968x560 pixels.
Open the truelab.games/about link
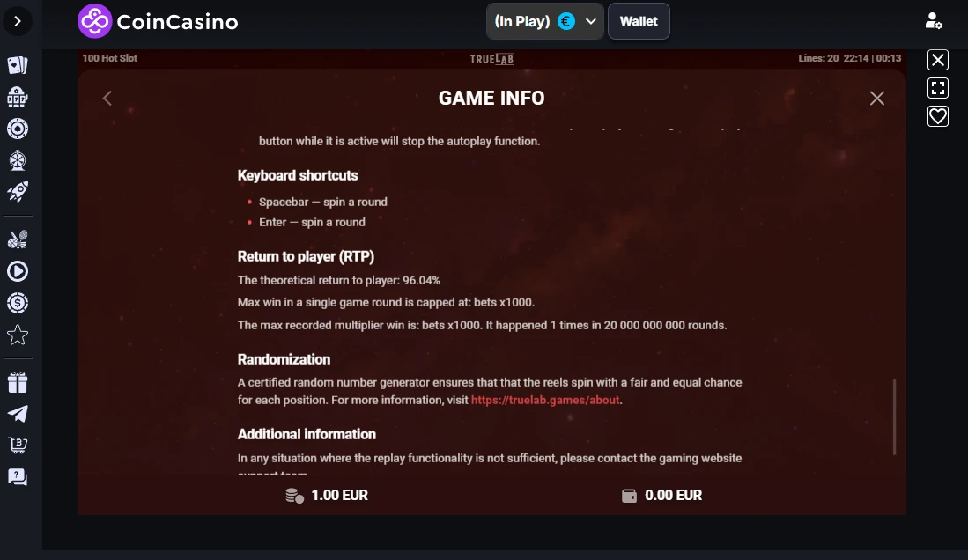(x=545, y=400)
